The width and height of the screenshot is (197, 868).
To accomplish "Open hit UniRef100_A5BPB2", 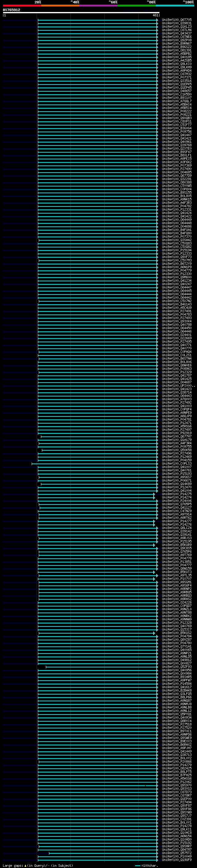I will (176, 54).
